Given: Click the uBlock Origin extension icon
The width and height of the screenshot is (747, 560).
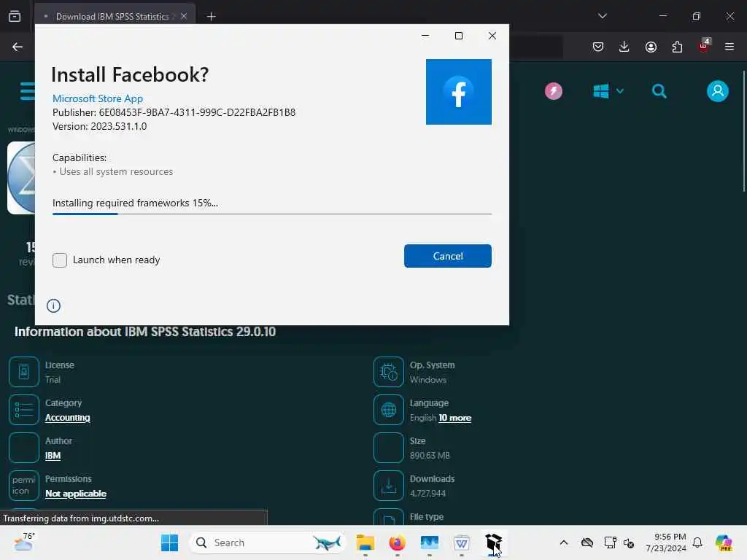Looking at the screenshot, I should (704, 46).
